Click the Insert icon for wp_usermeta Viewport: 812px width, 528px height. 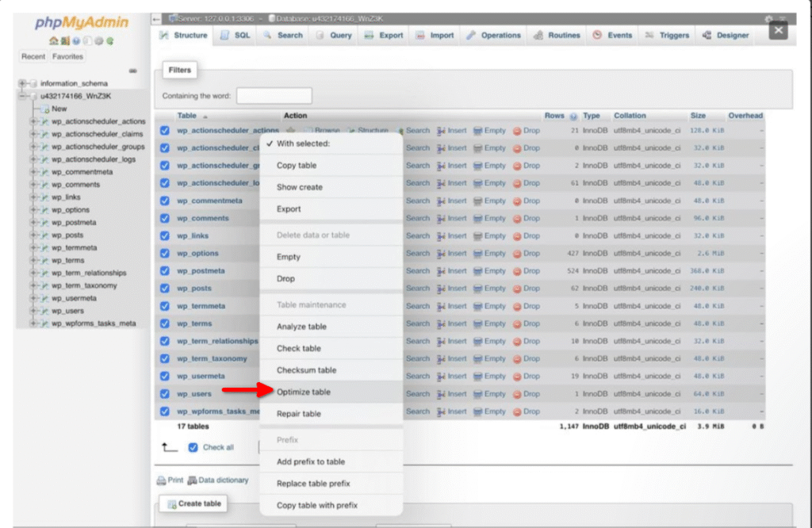tap(441, 377)
